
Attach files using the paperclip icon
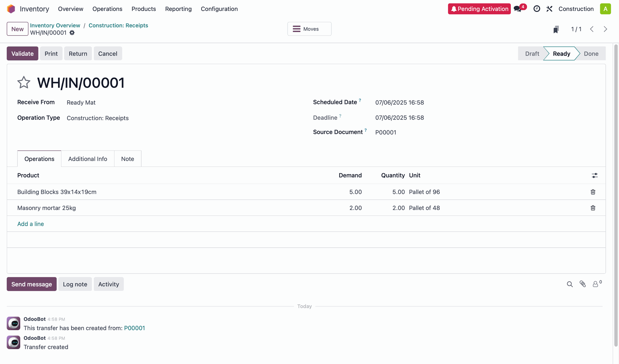583,284
